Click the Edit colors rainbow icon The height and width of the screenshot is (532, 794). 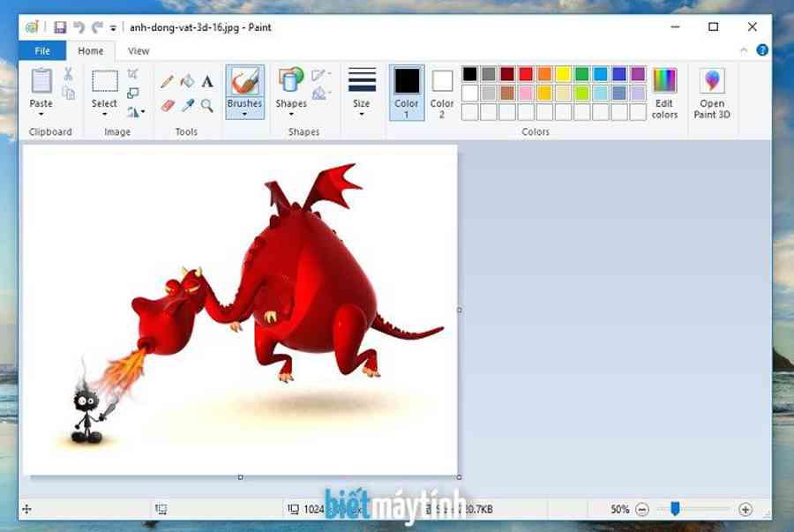pos(664,80)
